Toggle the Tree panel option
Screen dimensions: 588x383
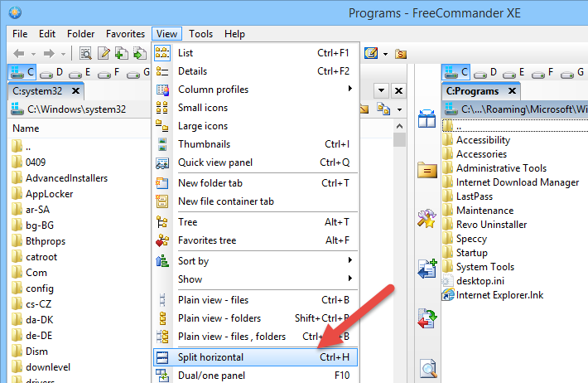(x=255, y=222)
